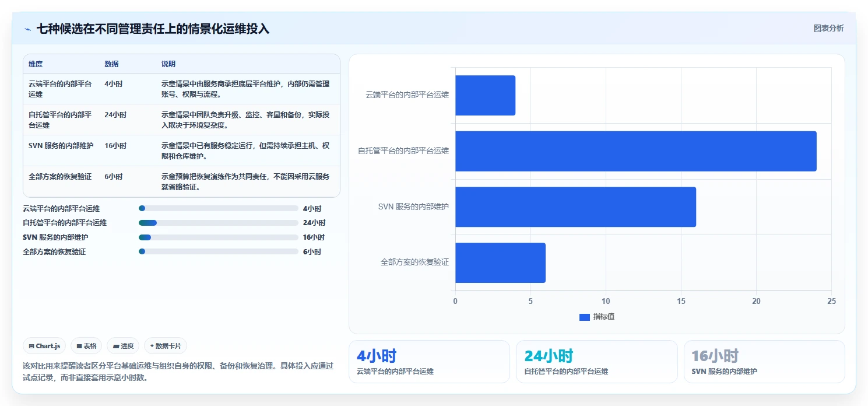Click progress row label 全部方案的恢复验证
The image size is (868, 406).
point(54,252)
